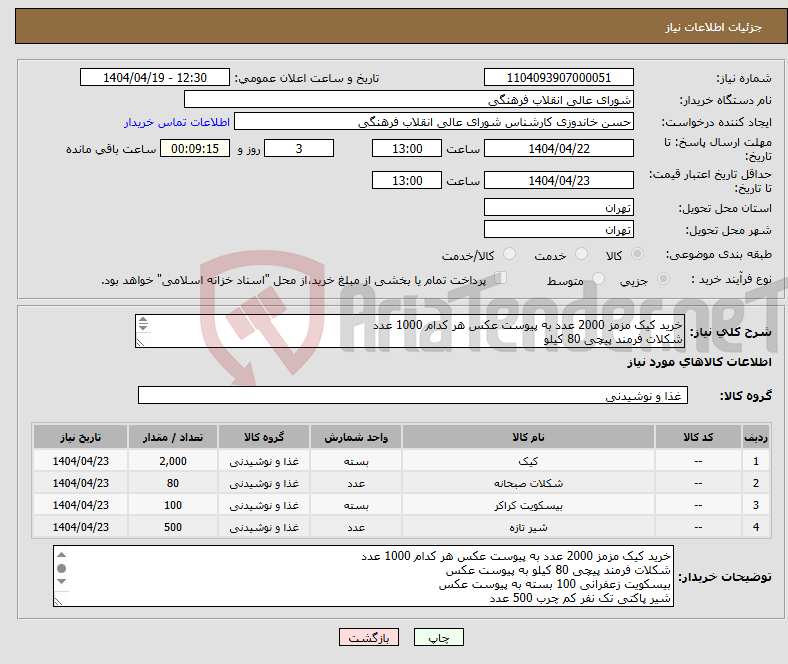Click item name شکلات صبحانه
The height and width of the screenshot is (664, 788).
(528, 483)
